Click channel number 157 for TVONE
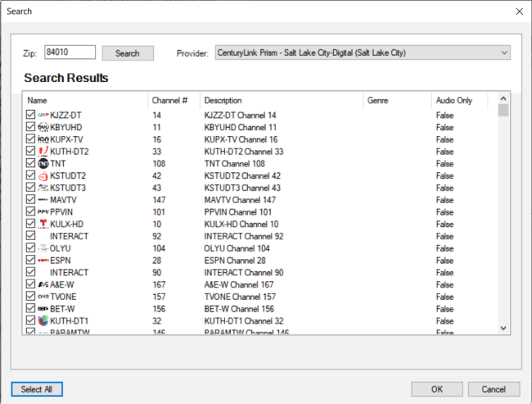 [x=159, y=297]
